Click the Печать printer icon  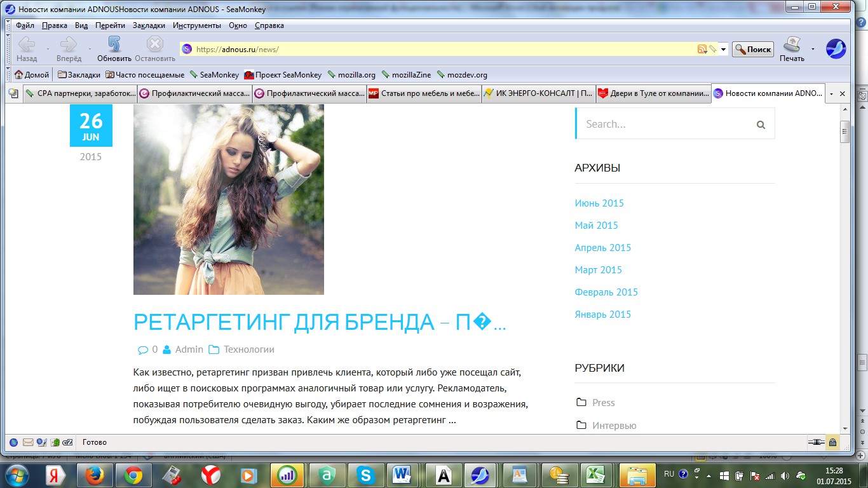pos(792,44)
